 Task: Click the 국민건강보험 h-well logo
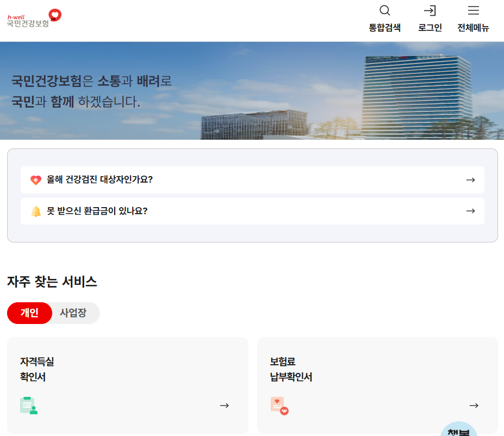[x=34, y=18]
